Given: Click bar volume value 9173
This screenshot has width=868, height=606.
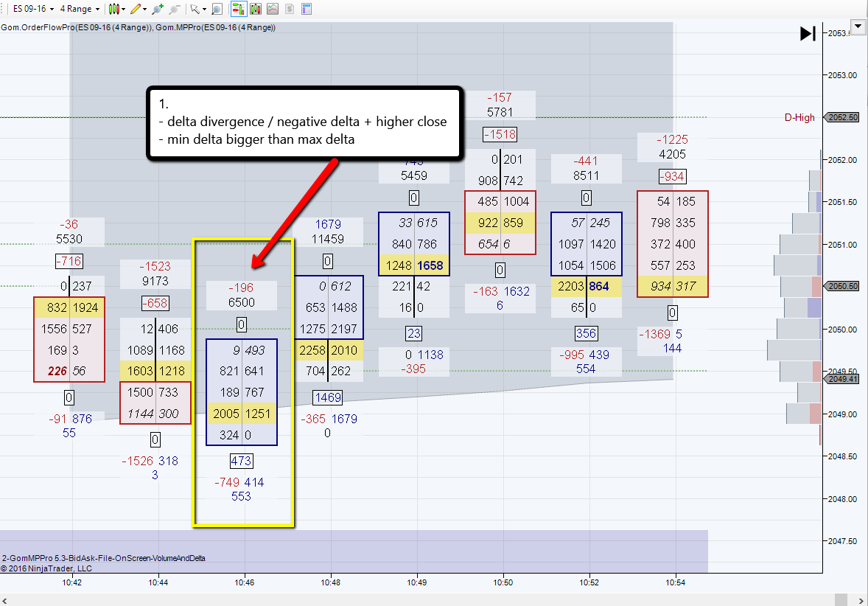Looking at the screenshot, I should coord(155,282).
